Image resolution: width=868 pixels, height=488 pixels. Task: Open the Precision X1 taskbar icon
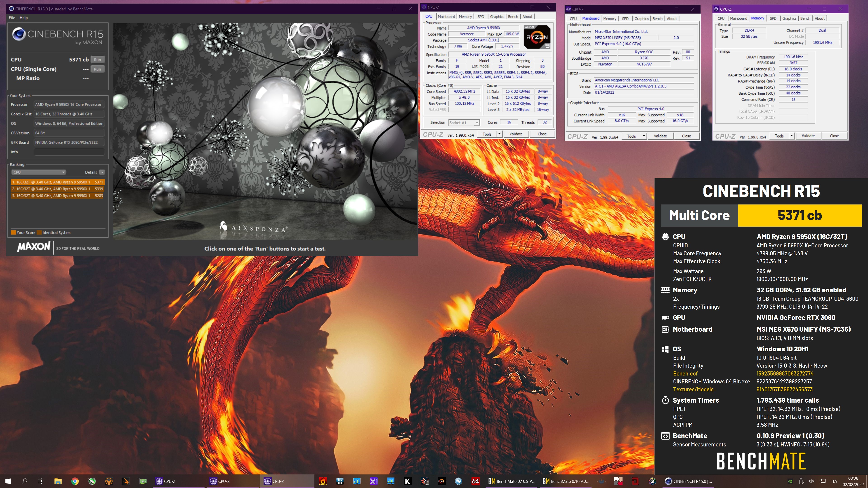tap(374, 481)
